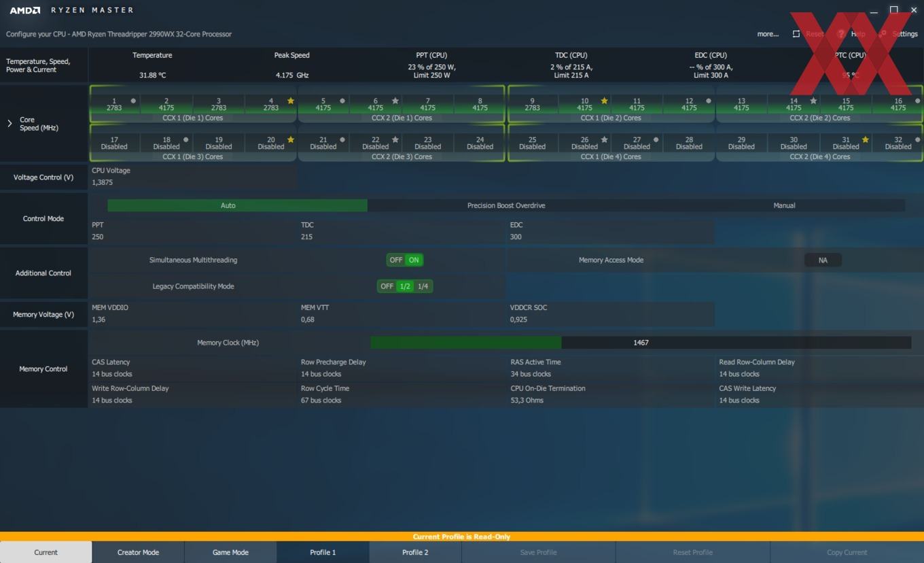Click the Copy Current button
The height and width of the screenshot is (563, 924).
pos(847,552)
